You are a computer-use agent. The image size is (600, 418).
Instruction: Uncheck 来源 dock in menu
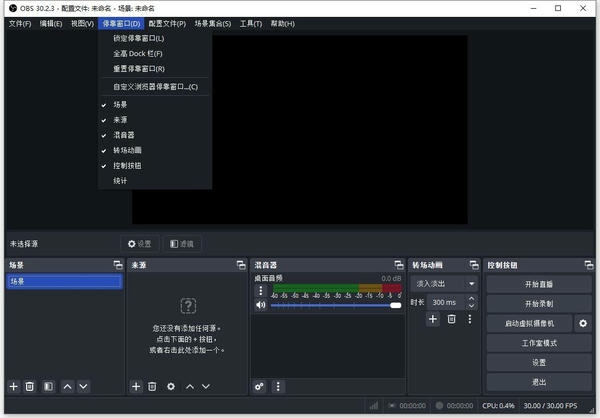click(x=155, y=120)
